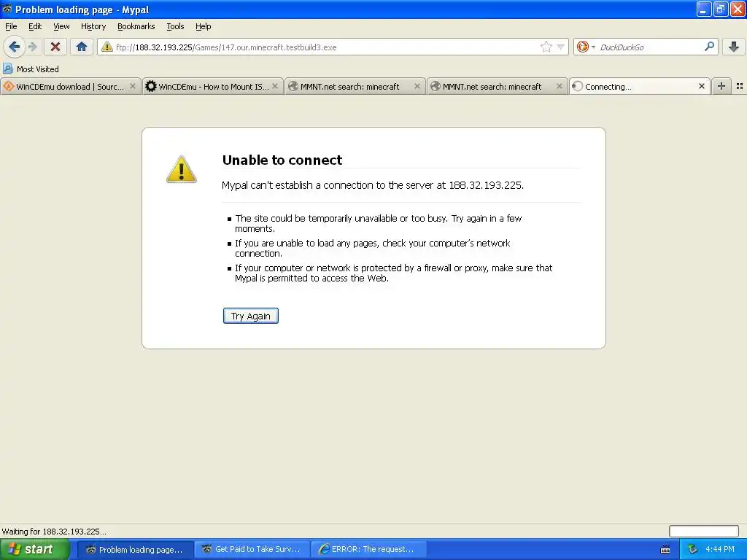747x560 pixels.
Task: Open the Edit menu
Action: pos(35,26)
